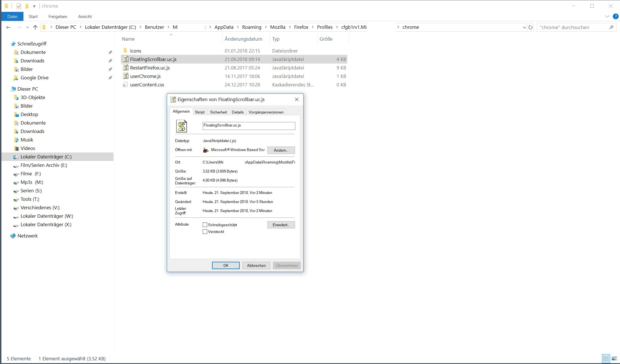The image size is (620, 364).
Task: Open the Ansicht ribbon tab
Action: [85, 17]
